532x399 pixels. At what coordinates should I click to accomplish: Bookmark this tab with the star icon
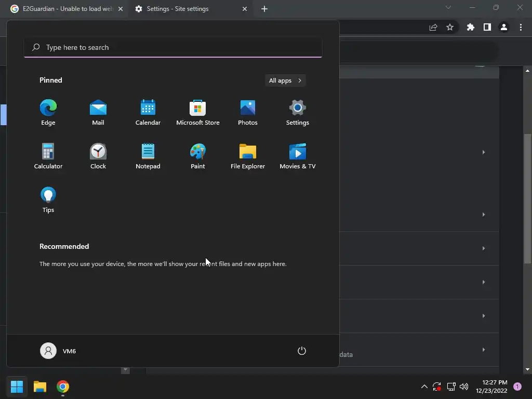450,27
